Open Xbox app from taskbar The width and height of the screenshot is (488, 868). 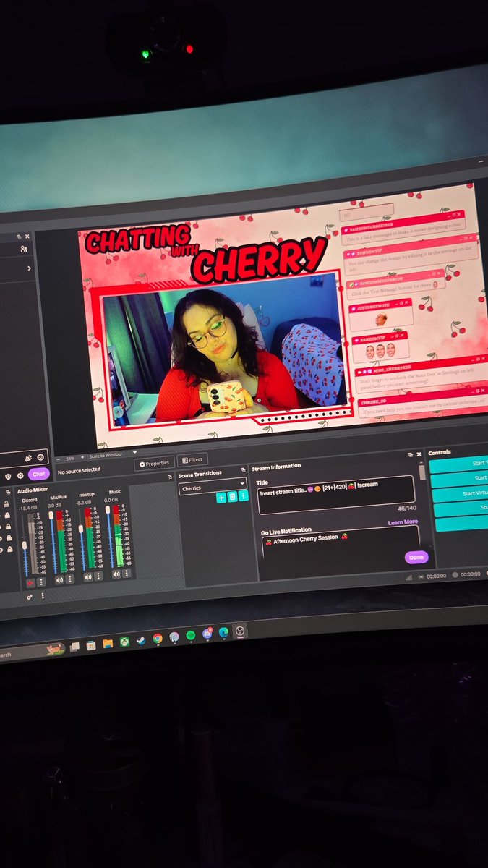(124, 642)
